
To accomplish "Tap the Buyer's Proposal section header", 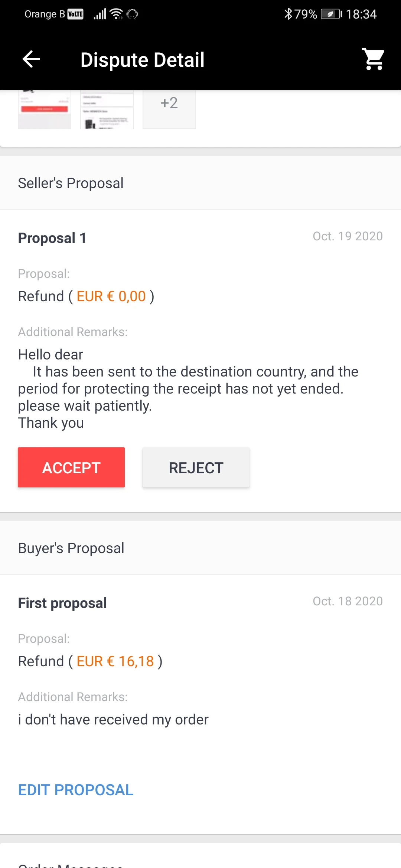I will [71, 548].
